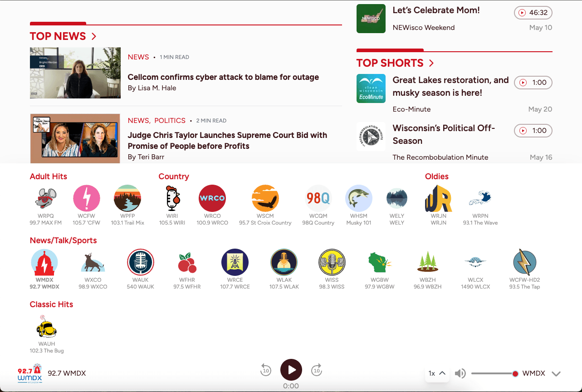Select WFHR 97.5 cranberry icon
The image size is (582, 392).
coord(187,262)
